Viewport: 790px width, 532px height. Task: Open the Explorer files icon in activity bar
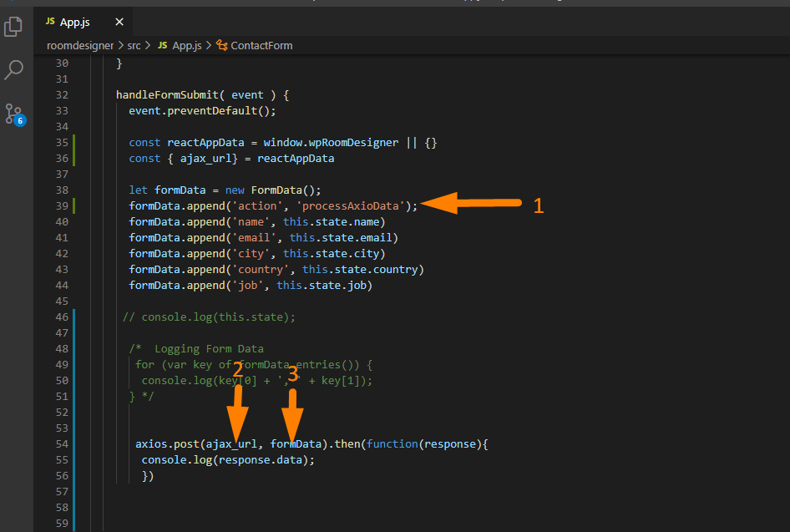[13, 27]
